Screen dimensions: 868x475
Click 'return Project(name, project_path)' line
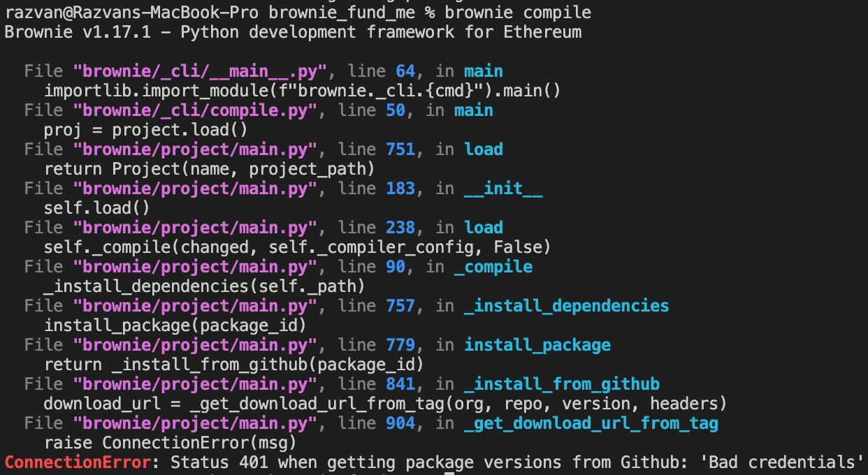tap(210, 169)
